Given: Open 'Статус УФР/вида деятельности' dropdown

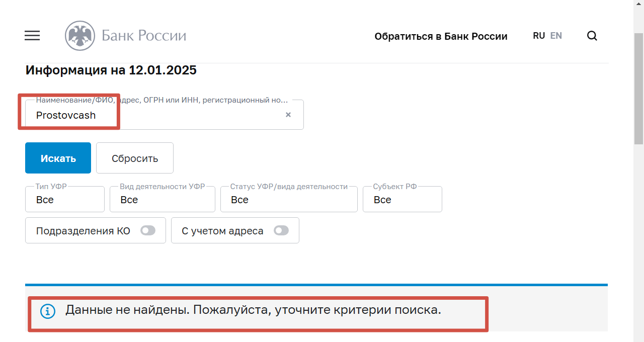Looking at the screenshot, I should pyautogui.click(x=289, y=199).
